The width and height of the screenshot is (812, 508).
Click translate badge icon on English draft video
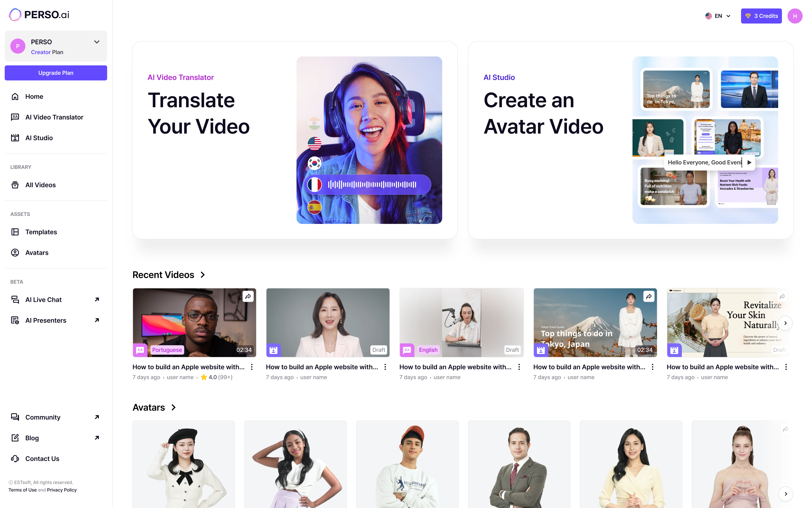click(407, 350)
